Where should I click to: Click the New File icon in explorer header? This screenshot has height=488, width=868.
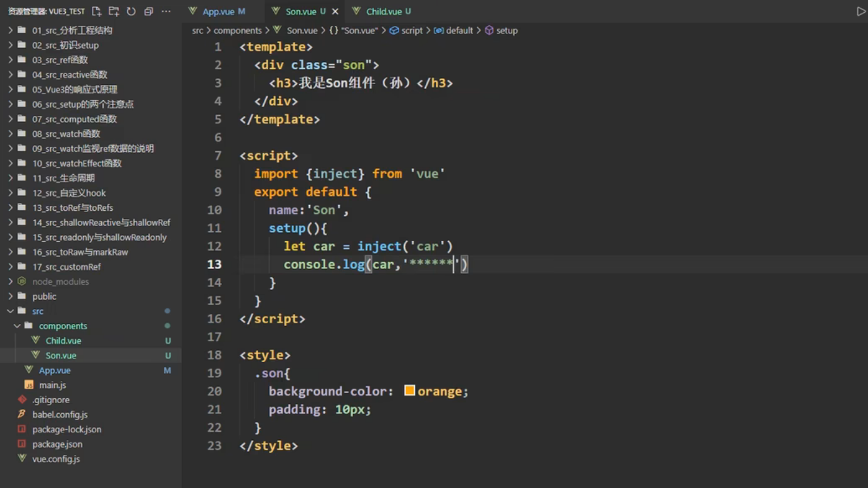[x=96, y=11]
